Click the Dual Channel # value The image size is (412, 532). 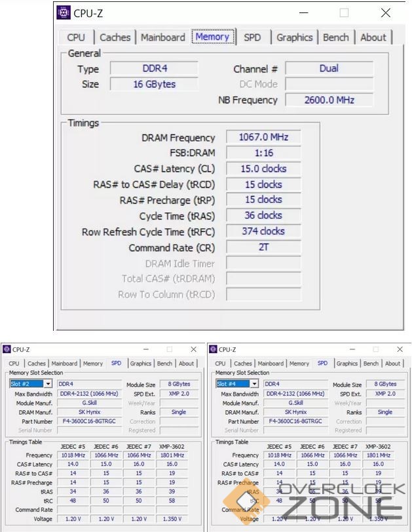tap(329, 68)
